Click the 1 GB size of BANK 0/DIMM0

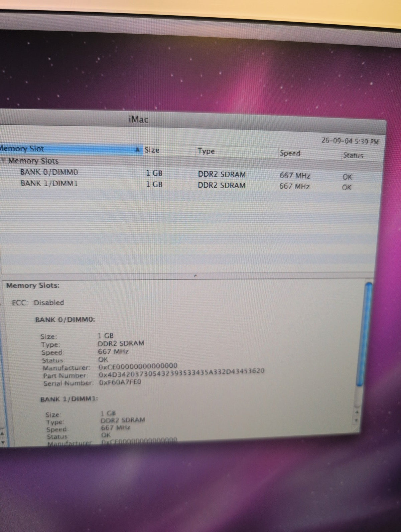[x=154, y=173]
